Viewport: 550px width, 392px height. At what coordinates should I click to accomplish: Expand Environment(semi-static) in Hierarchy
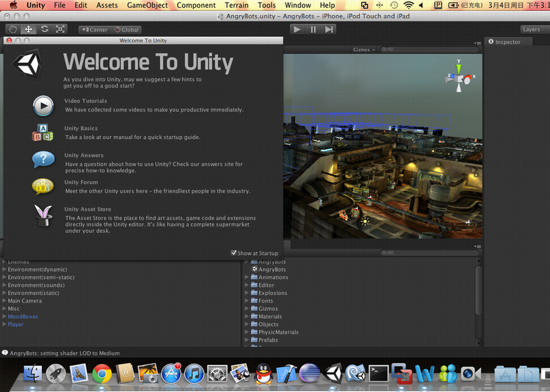(x=4, y=277)
